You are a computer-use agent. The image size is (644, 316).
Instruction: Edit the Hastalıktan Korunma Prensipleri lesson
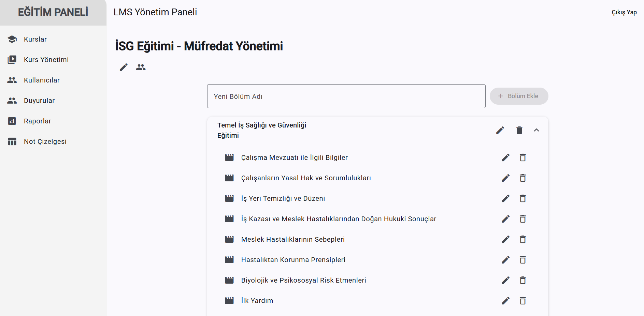click(505, 260)
